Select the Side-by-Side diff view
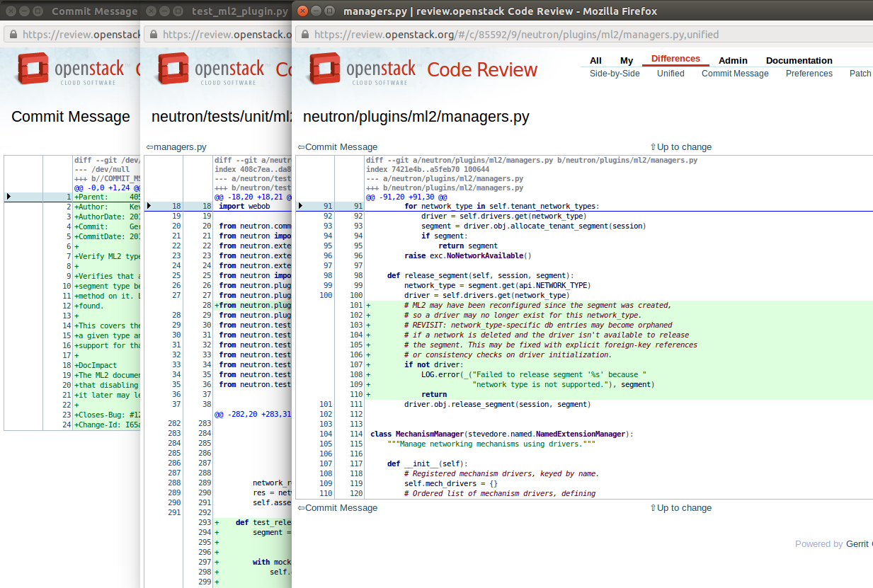873x588 pixels. point(615,74)
